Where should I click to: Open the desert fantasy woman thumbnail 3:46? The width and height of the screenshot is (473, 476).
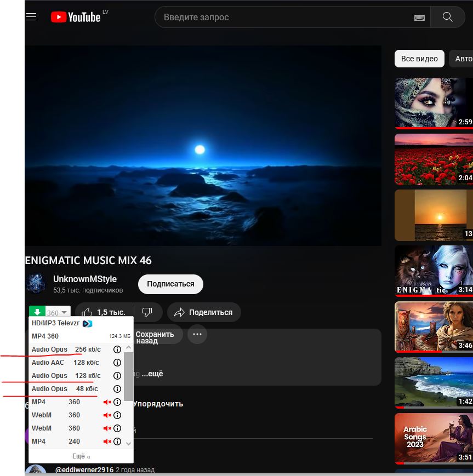tap(434, 327)
